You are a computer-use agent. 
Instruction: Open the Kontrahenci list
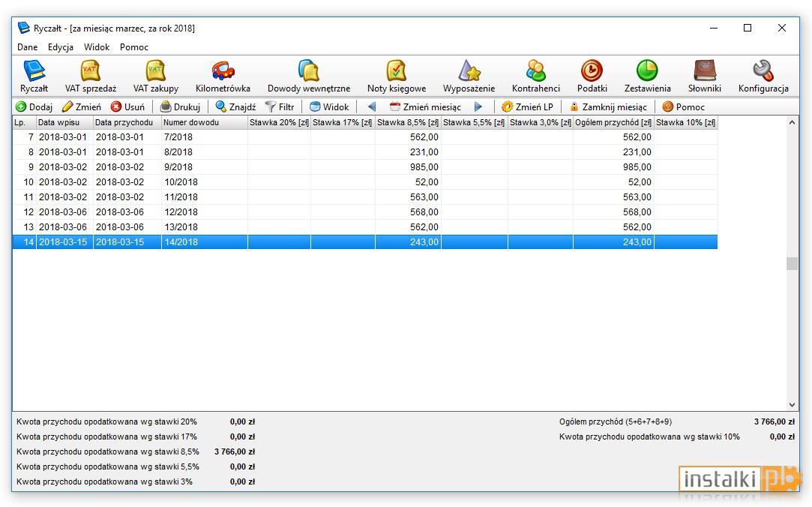click(x=536, y=76)
